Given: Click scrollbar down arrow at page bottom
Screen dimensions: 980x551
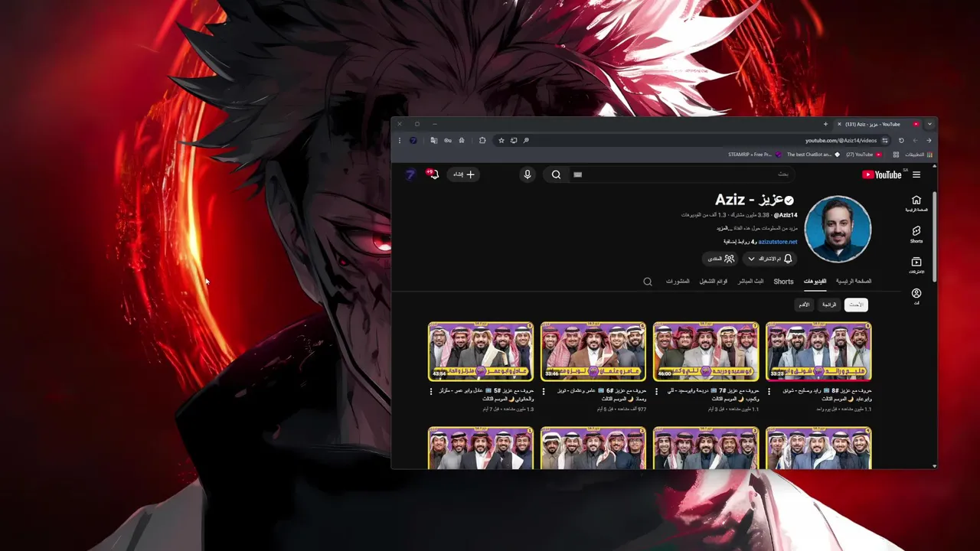Looking at the screenshot, I should click(935, 465).
